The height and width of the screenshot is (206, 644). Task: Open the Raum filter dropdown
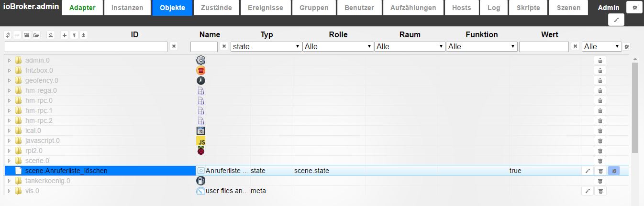(410, 46)
